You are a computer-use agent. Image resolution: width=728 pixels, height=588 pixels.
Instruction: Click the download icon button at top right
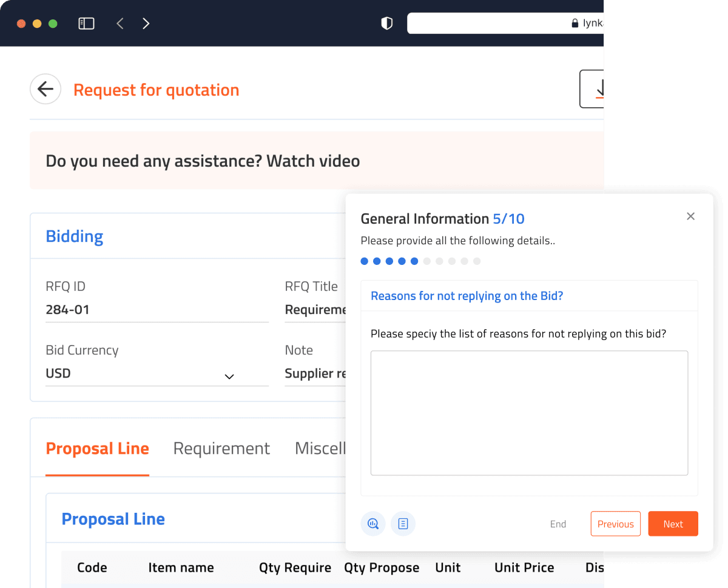592,89
